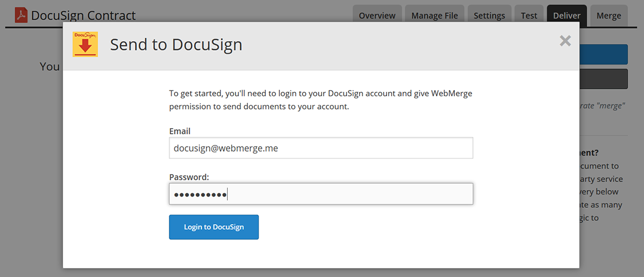Click the DocuSign download arrow icon
This screenshot has height=277, width=644.
[x=85, y=44]
